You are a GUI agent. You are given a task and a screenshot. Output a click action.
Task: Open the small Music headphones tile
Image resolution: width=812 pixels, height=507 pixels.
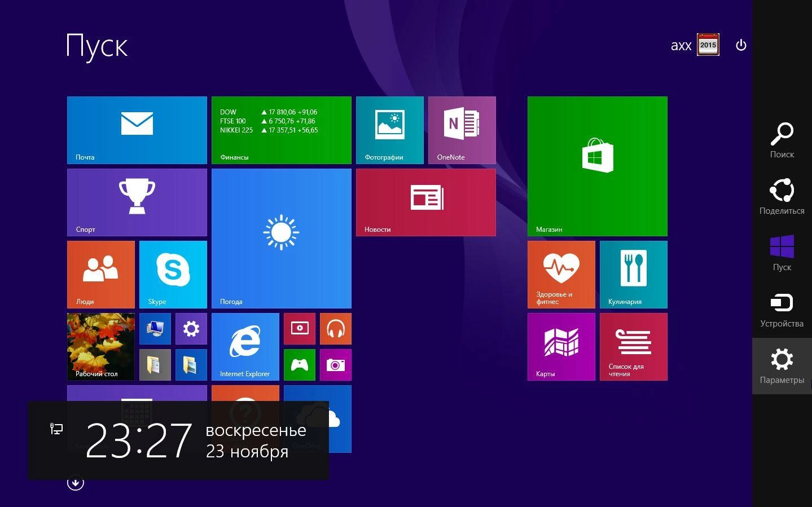[x=336, y=329]
